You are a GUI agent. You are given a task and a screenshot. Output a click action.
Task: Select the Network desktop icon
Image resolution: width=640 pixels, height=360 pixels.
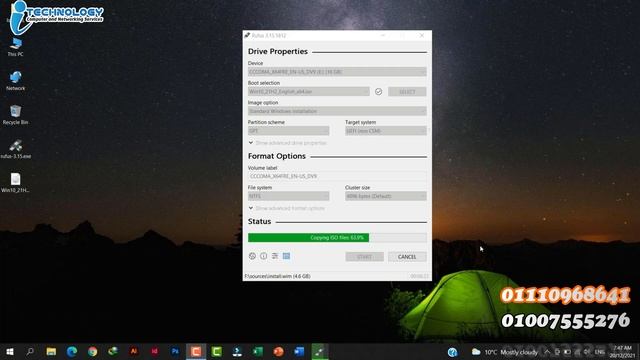coord(16,81)
